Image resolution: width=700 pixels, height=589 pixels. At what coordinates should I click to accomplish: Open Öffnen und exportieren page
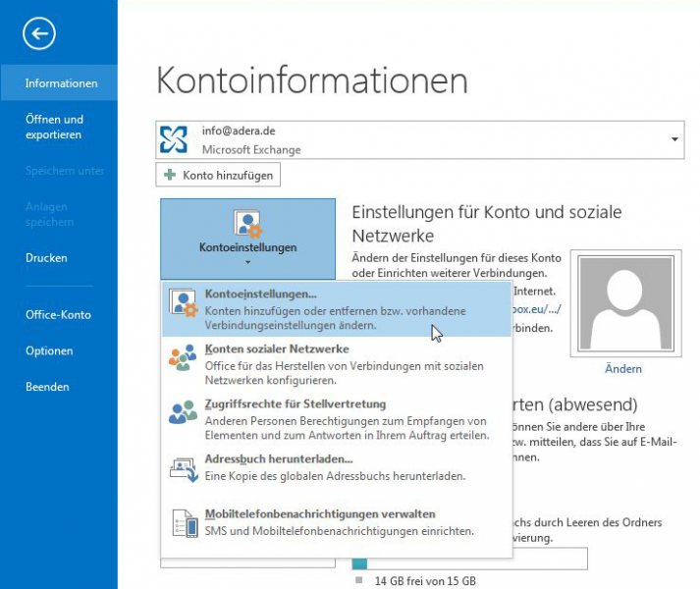(x=54, y=127)
